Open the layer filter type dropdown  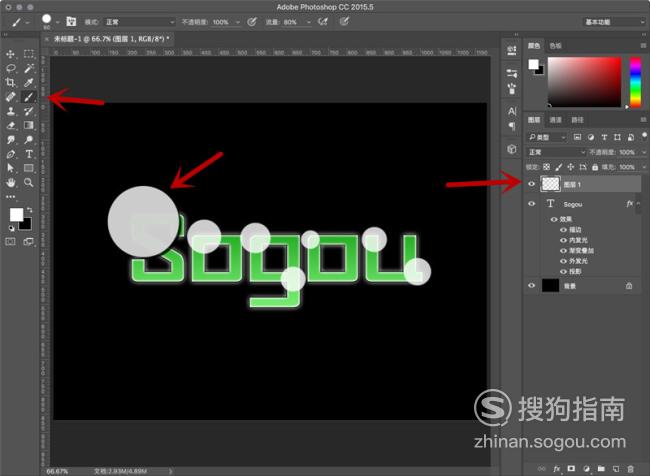tap(546, 137)
